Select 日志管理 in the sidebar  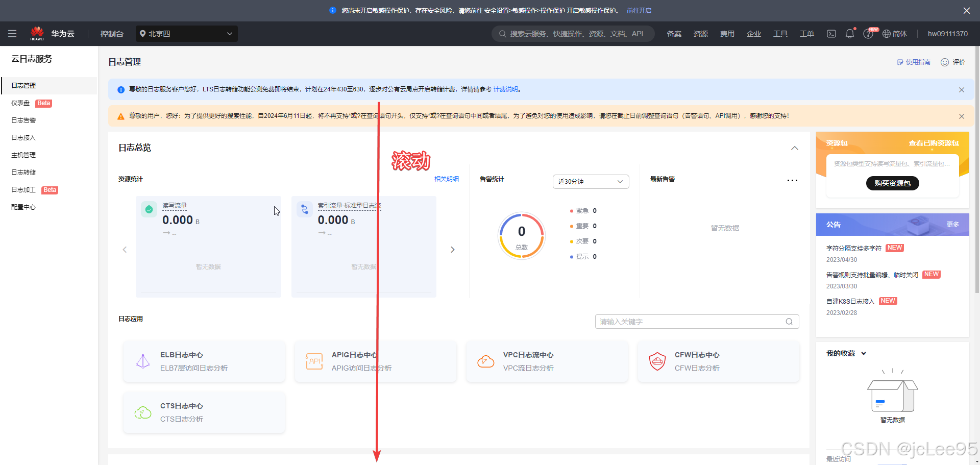pos(49,86)
